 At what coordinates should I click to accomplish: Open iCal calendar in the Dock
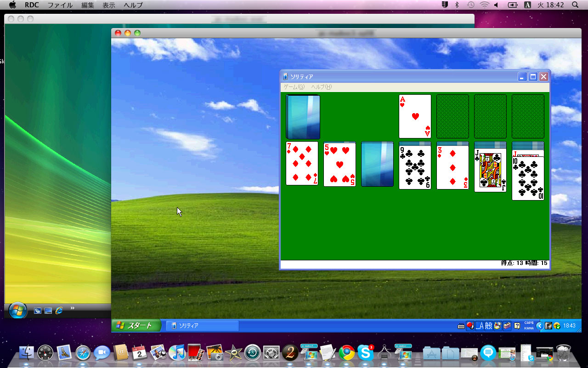pyautogui.click(x=139, y=353)
